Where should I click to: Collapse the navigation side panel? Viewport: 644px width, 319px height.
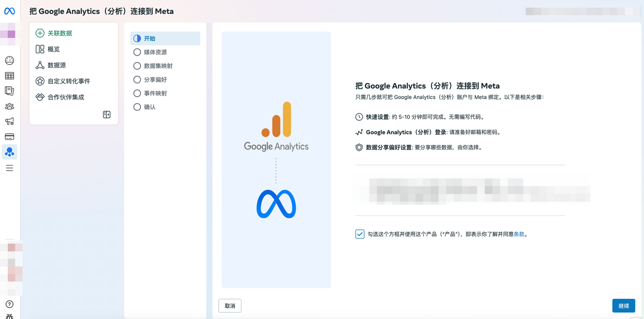tap(107, 115)
